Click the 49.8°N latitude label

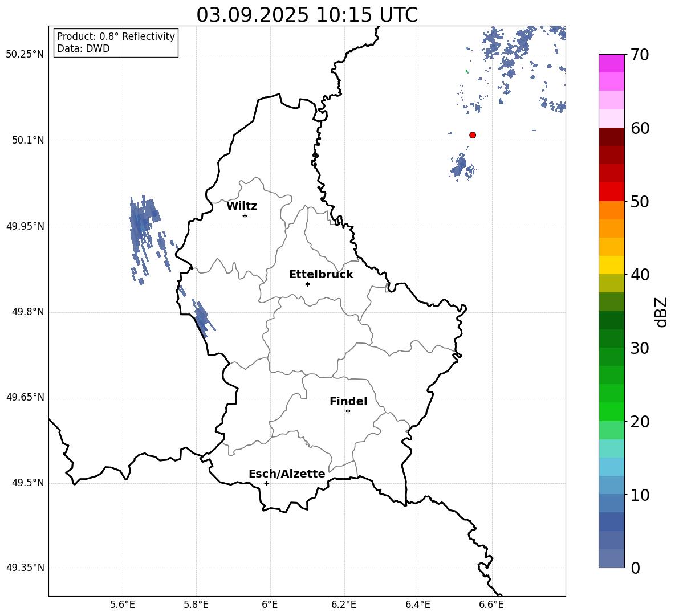28,312
